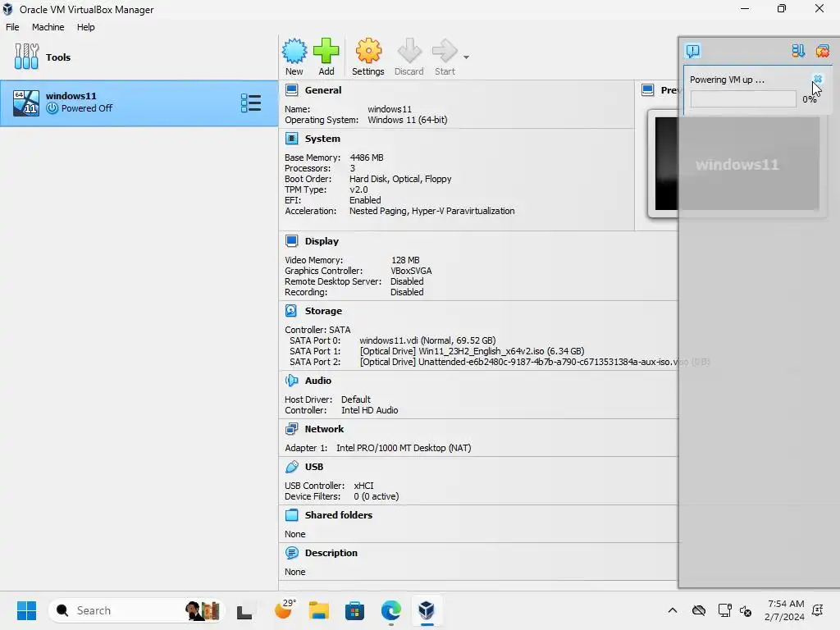Screen dimensions: 840x630
Task: Click the General section icon
Action: tap(291, 90)
